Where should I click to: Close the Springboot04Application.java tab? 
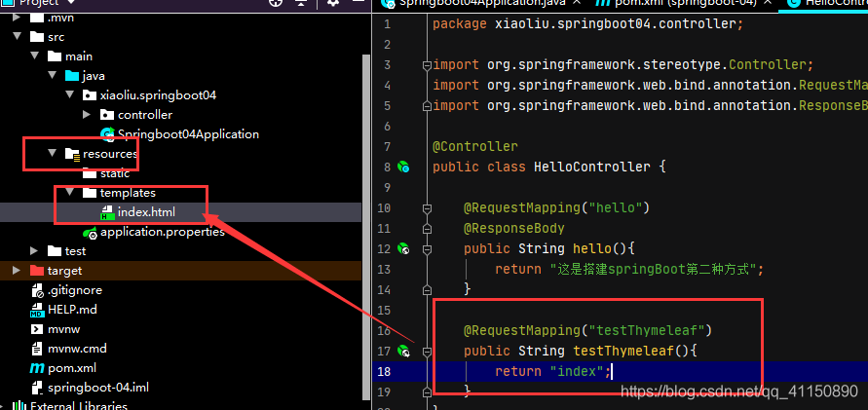coord(577,3)
